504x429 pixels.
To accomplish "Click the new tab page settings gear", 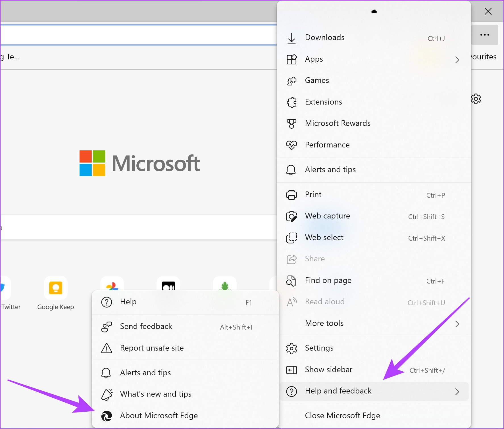I will coord(476,99).
